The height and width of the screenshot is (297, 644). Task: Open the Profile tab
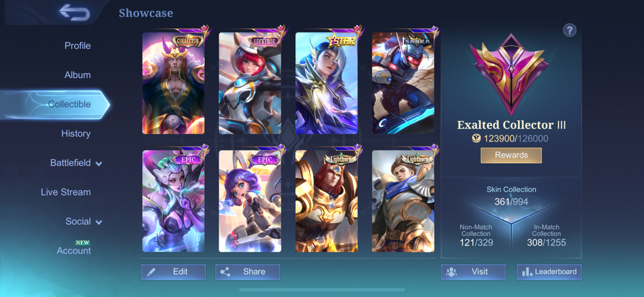(x=78, y=46)
